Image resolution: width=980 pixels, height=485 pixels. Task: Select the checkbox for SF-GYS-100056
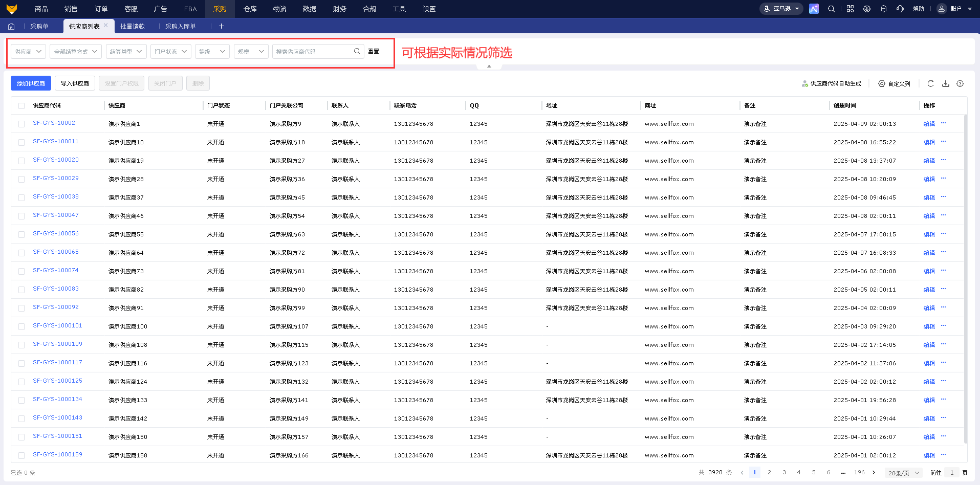coord(21,234)
